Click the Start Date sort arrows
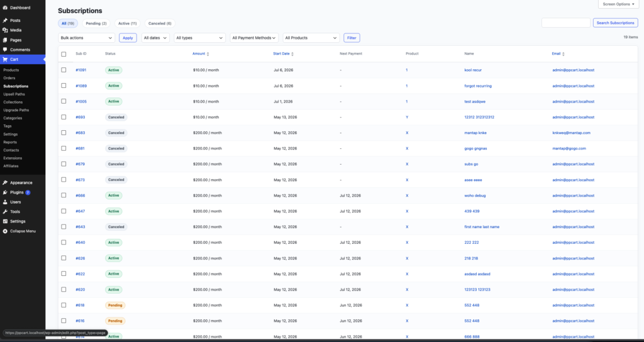This screenshot has height=342, width=644. 292,54
